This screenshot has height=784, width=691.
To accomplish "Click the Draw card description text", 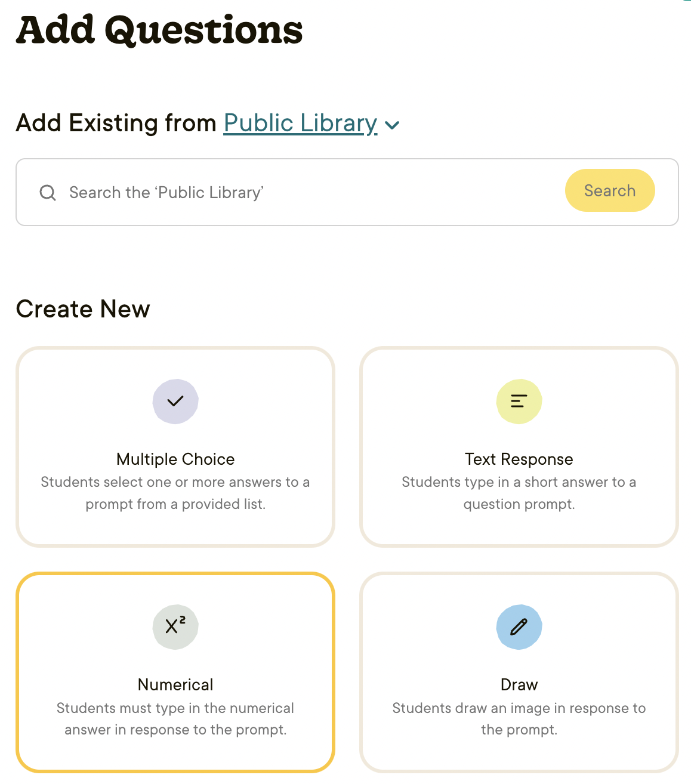I will coord(519,718).
